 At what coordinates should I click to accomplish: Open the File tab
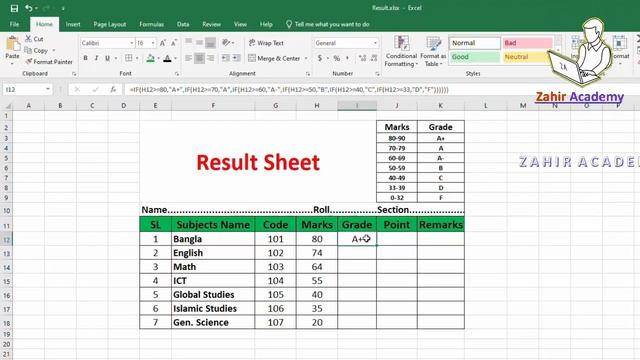pyautogui.click(x=14, y=24)
